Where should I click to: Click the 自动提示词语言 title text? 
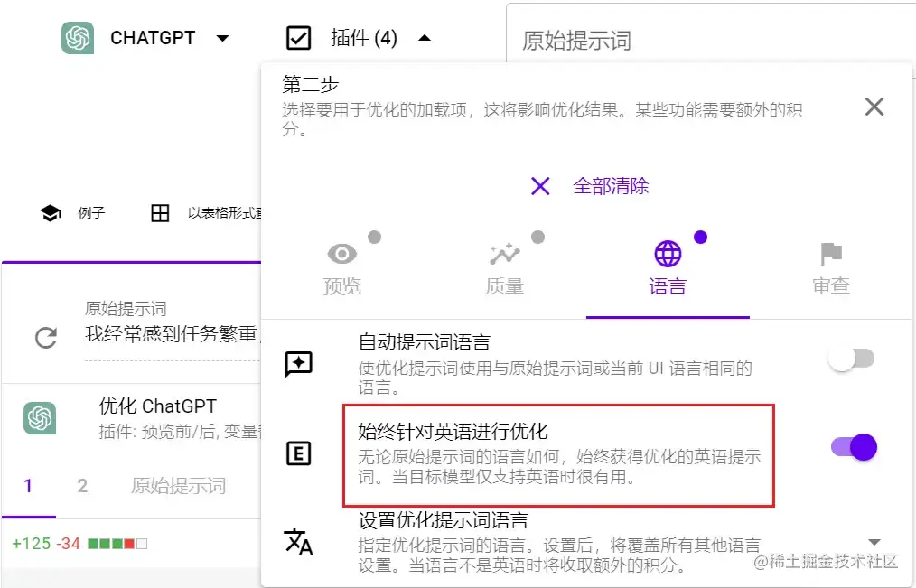(424, 342)
